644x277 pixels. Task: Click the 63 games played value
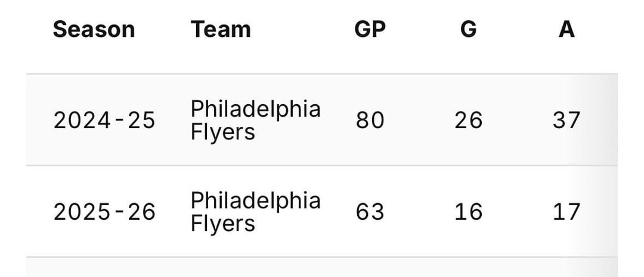point(370,211)
